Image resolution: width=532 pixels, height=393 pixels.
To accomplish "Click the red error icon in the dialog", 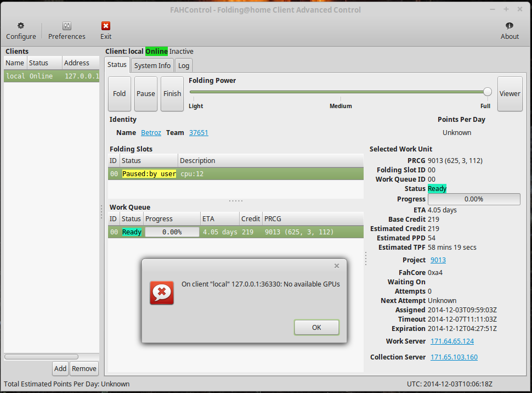I will click(162, 293).
